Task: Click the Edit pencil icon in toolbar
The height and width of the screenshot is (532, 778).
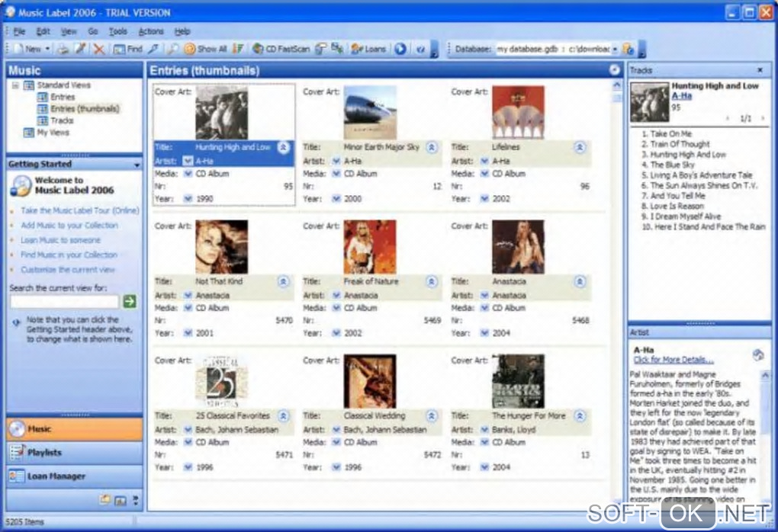Action: point(80,49)
